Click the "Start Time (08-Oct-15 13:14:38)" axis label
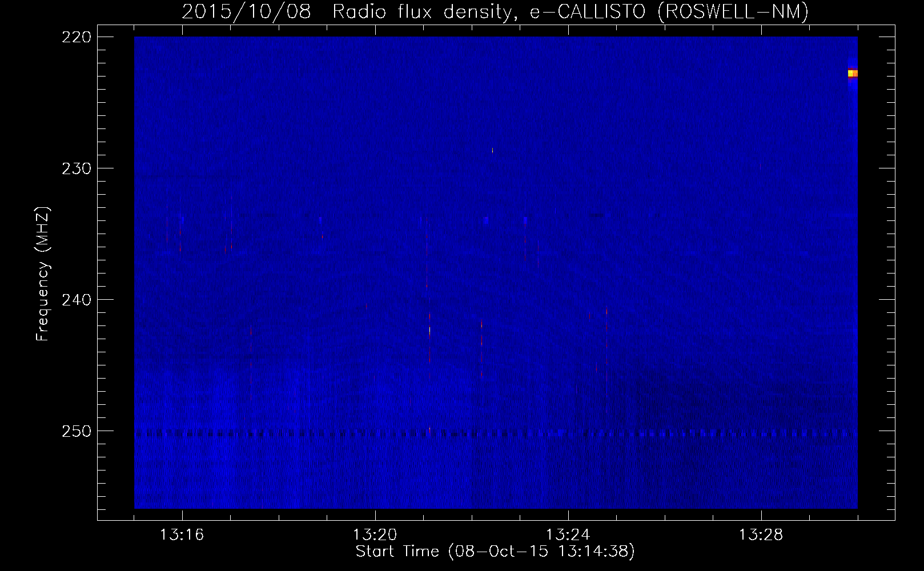The image size is (924, 571). coord(495,552)
